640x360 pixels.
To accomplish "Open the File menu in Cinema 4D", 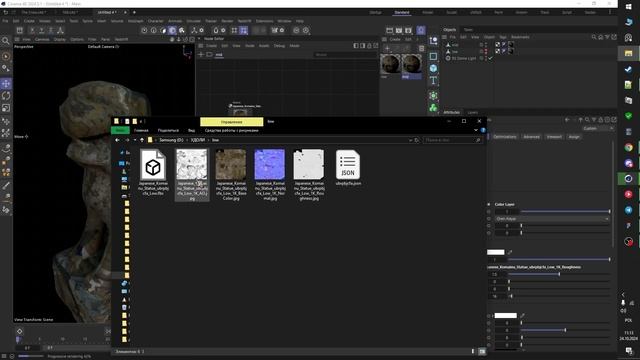I will coord(5,21).
